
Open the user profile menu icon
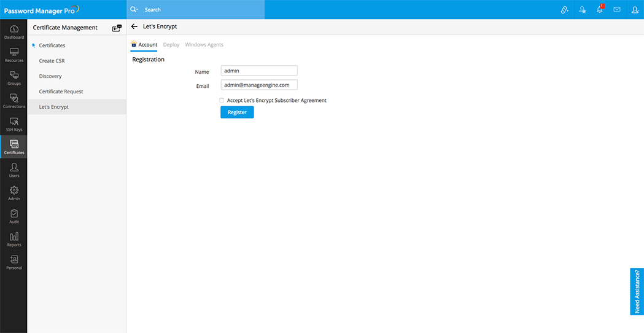(x=635, y=10)
